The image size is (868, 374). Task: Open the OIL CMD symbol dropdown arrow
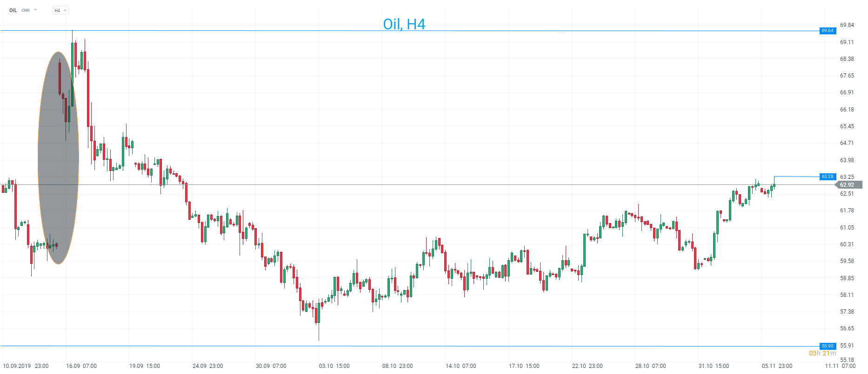(35, 10)
